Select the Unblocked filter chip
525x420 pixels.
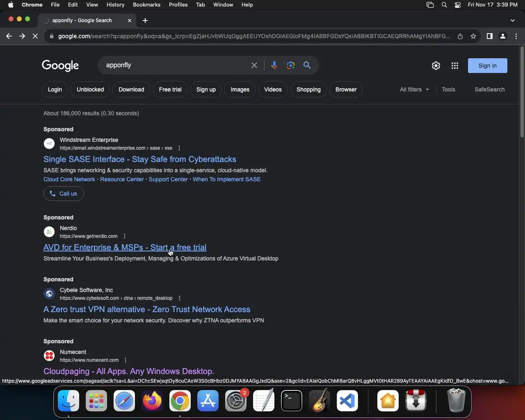pyautogui.click(x=90, y=89)
